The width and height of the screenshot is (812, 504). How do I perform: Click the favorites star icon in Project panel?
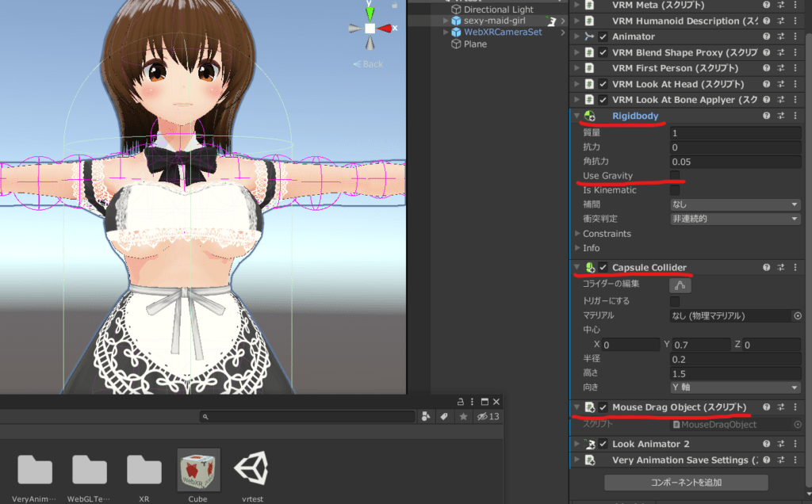(x=463, y=417)
